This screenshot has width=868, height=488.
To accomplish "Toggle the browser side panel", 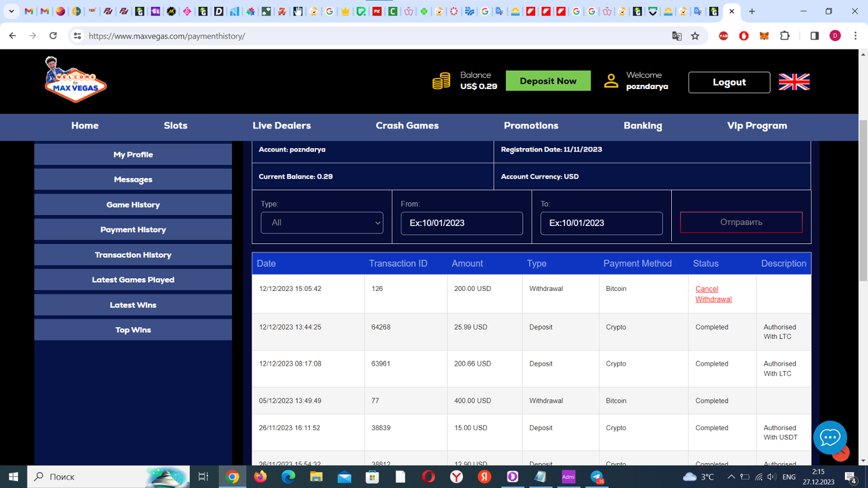I will pyautogui.click(x=814, y=36).
